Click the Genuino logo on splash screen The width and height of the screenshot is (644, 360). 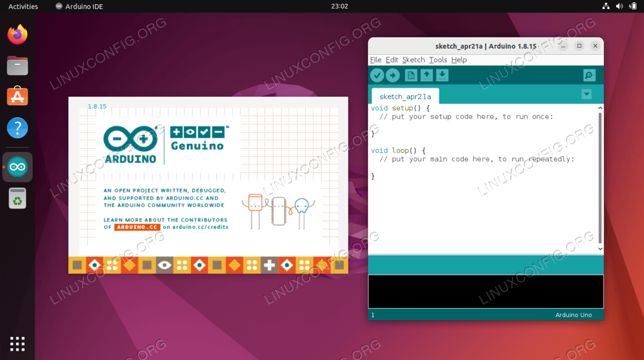point(199,137)
